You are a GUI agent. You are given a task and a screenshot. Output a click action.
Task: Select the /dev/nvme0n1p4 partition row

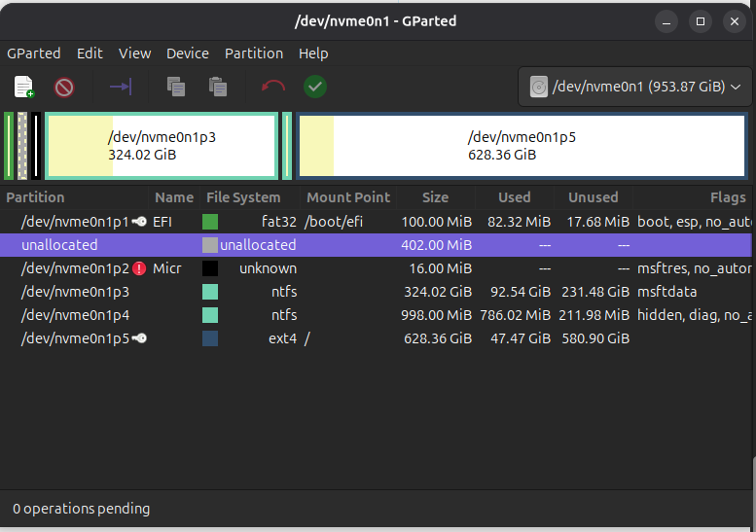pyautogui.click(x=76, y=315)
